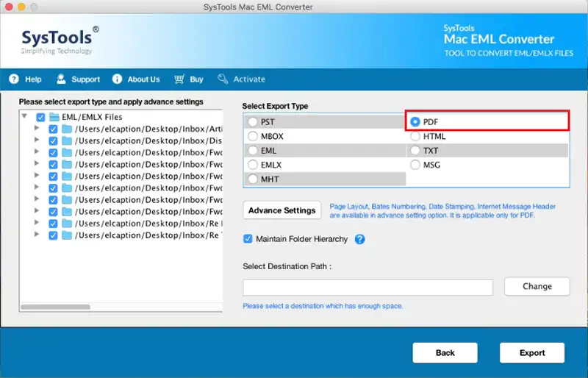Select MBOX export type
588x378 pixels.
253,136
